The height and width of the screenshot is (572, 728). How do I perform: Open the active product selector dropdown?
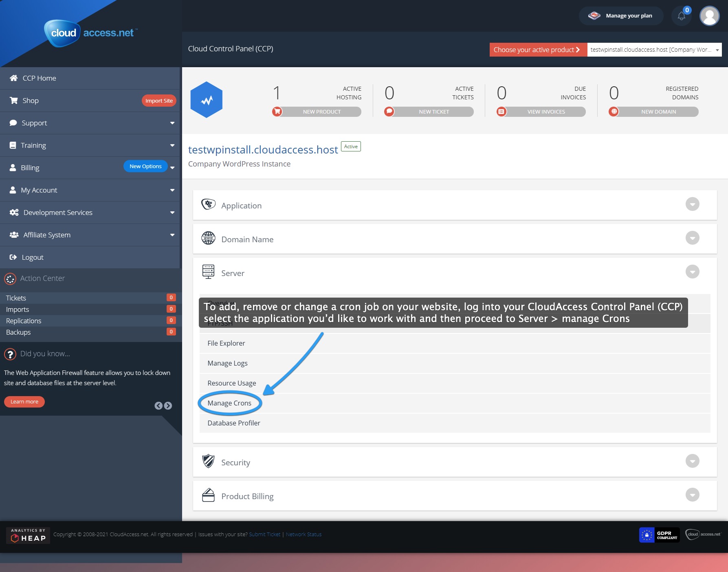pos(654,50)
